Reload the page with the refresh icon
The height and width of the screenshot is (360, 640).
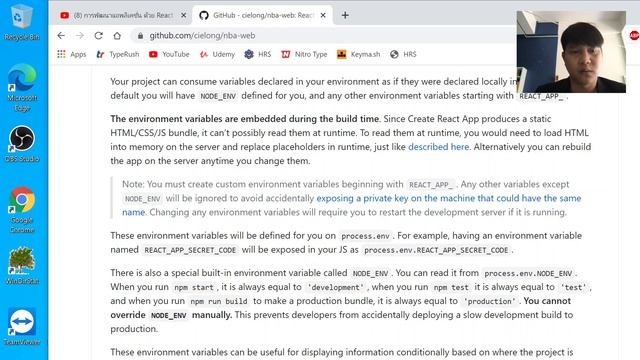pyautogui.click(x=98, y=36)
